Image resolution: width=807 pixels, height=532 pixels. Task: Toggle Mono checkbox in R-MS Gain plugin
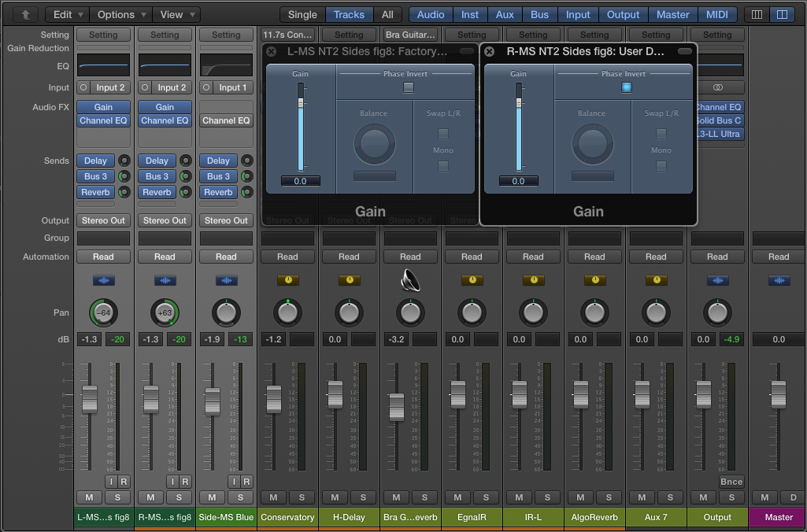click(x=661, y=166)
